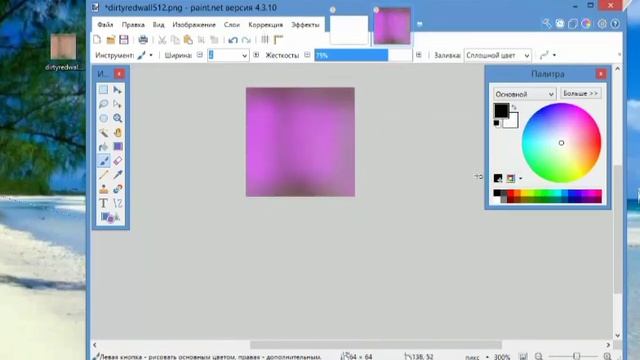This screenshot has width=640, height=360.
Task: Print the image
Action: click(x=143, y=40)
